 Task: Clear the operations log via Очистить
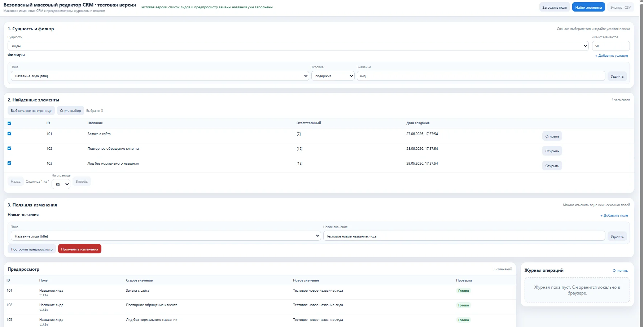click(x=620, y=270)
